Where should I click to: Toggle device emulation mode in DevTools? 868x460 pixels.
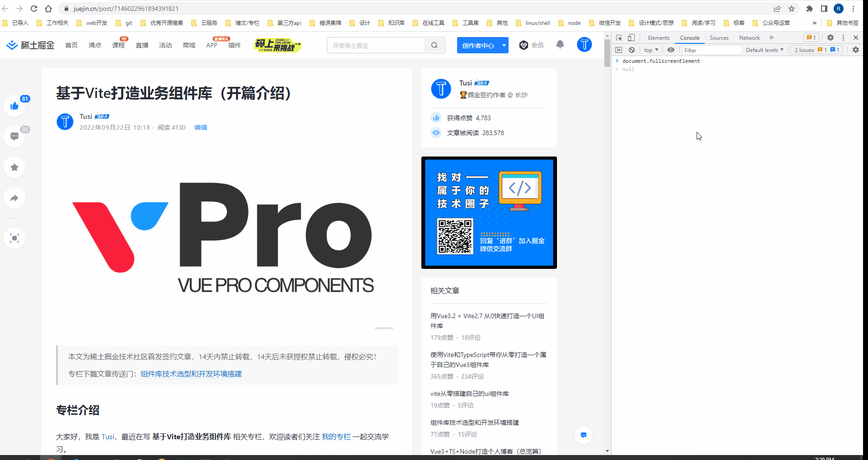[631, 38]
